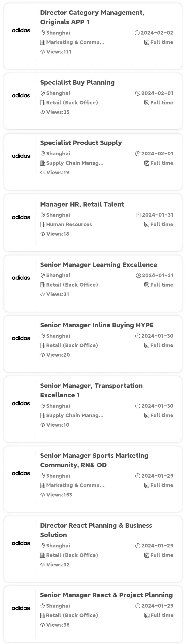
Task: Click location pin on Senior Manager Learning Excellence card
Action: click(x=43, y=275)
